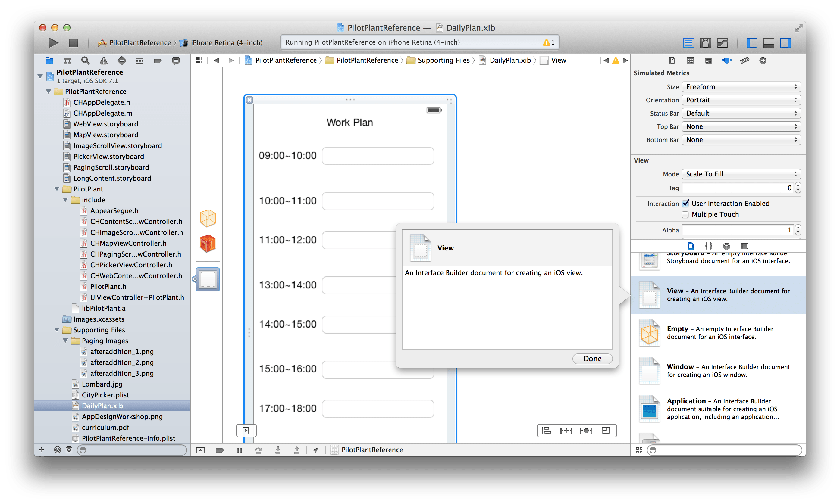Open the Object library cube tab

coord(726,246)
